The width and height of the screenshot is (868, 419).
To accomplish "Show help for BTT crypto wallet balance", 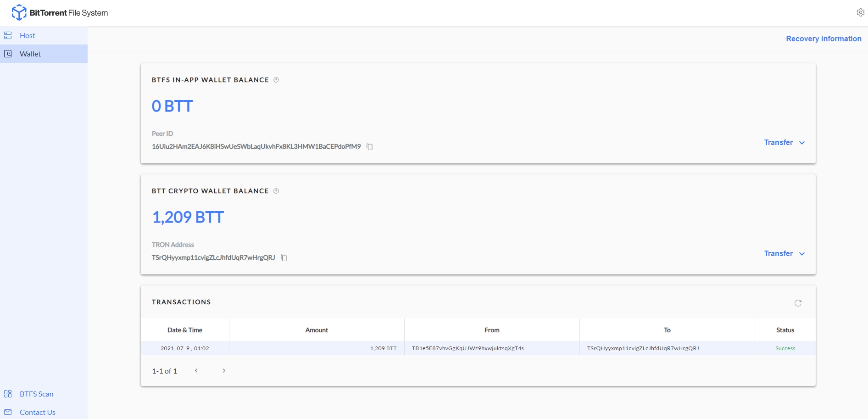I will (x=276, y=191).
